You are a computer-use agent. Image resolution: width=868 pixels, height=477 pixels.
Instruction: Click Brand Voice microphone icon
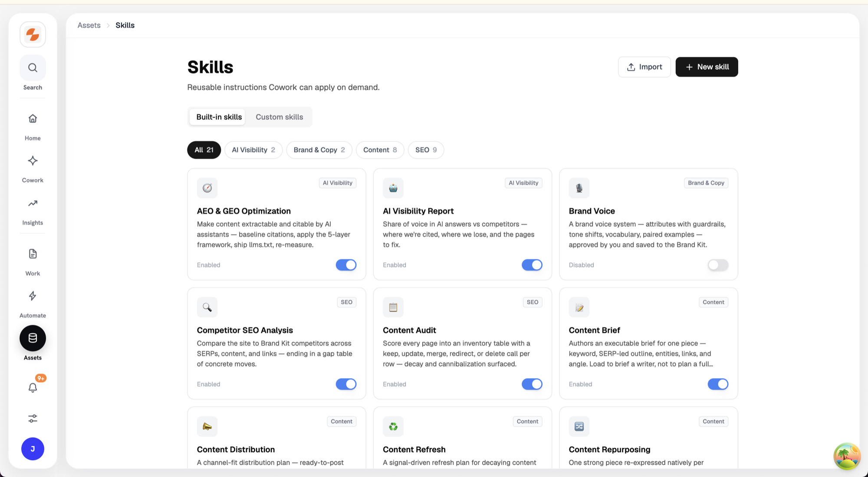click(x=579, y=188)
